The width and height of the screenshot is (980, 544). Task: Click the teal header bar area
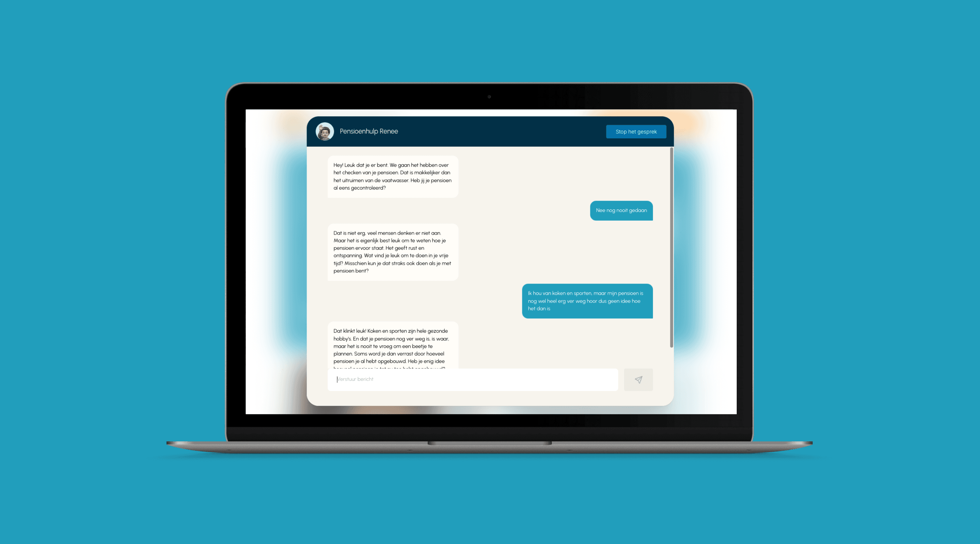coord(490,131)
